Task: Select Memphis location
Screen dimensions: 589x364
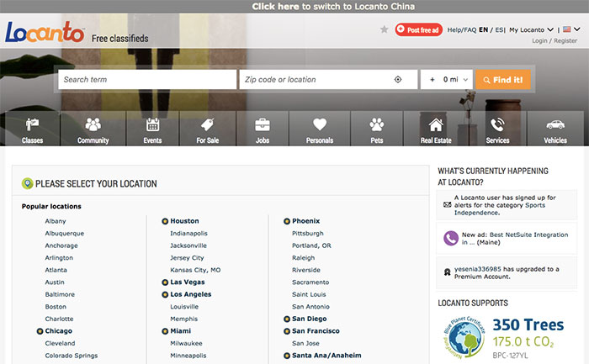Action: click(x=183, y=319)
